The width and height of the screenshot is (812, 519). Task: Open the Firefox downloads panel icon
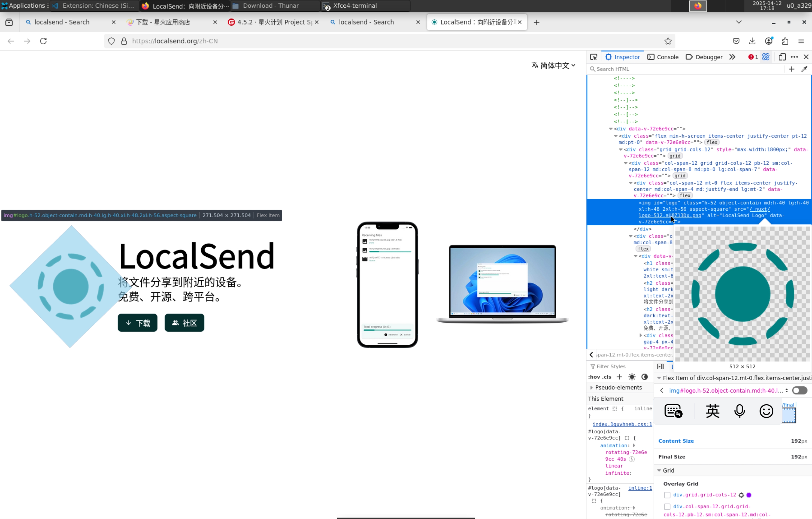pos(752,41)
